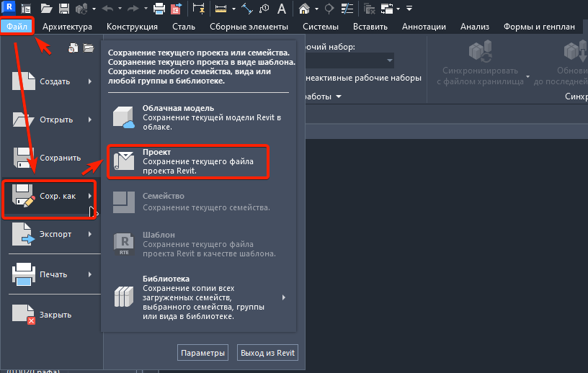Screen dimensions: 588x373
Task: Open the Открыть menu entry
Action: (x=52, y=120)
